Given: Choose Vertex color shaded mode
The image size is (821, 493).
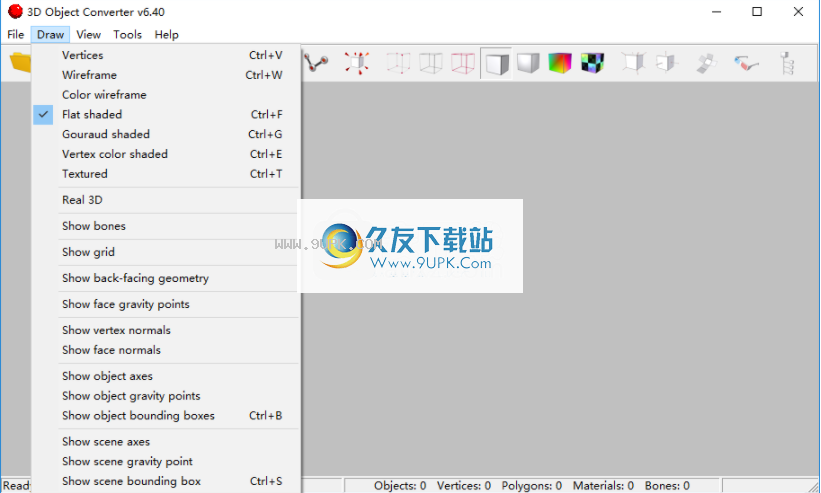Looking at the screenshot, I should pos(166,154).
